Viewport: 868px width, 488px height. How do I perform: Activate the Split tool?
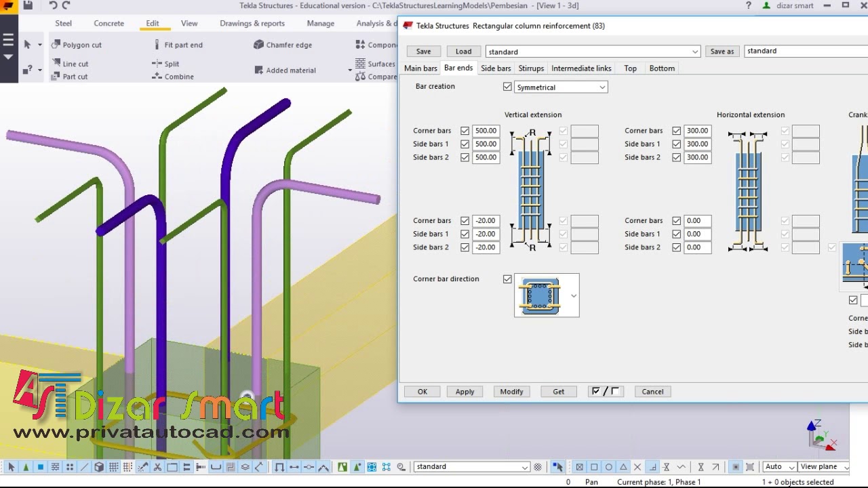[x=165, y=64]
